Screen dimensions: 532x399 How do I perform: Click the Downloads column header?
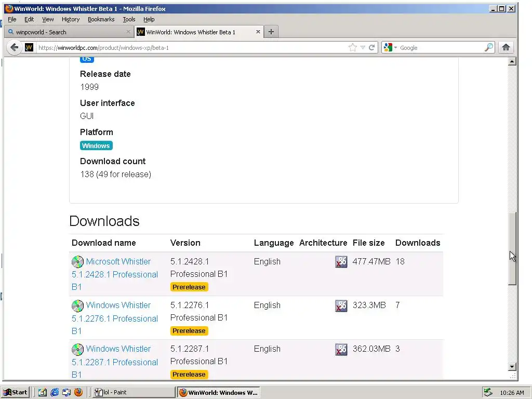pos(418,243)
